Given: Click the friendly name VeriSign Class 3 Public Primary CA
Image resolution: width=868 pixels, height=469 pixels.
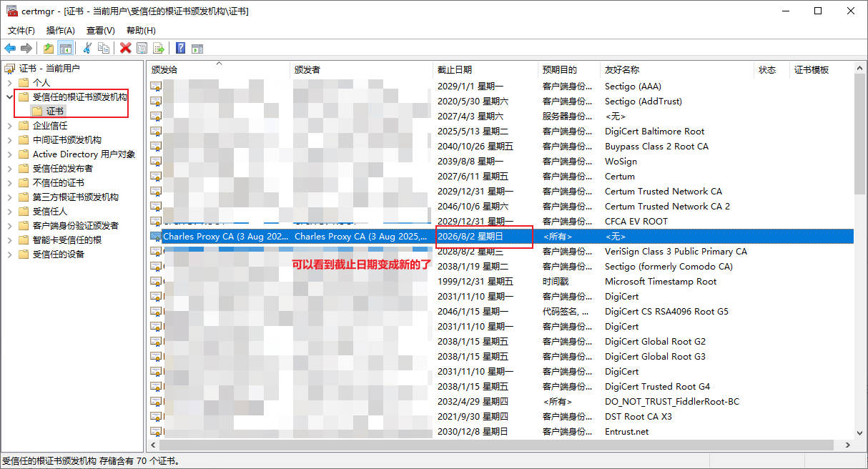Looking at the screenshot, I should tap(676, 252).
